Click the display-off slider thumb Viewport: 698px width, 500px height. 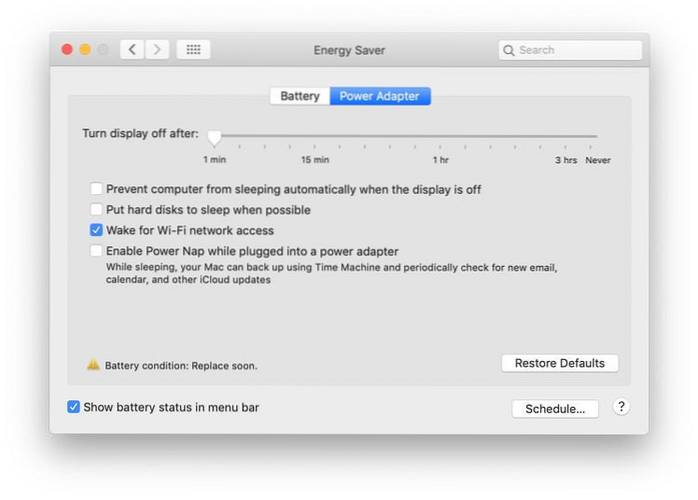click(214, 137)
